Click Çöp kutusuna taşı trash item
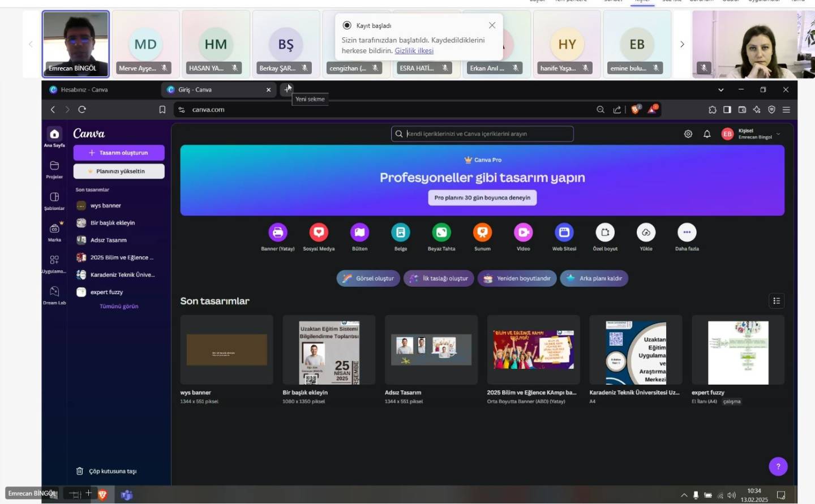The width and height of the screenshot is (815, 504). 107,471
